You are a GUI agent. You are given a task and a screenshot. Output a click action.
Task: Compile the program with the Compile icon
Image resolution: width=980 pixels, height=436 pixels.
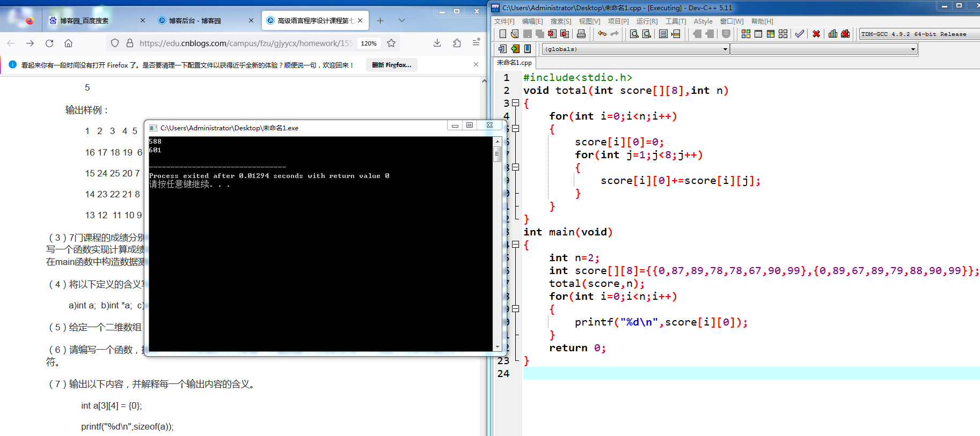(x=746, y=34)
